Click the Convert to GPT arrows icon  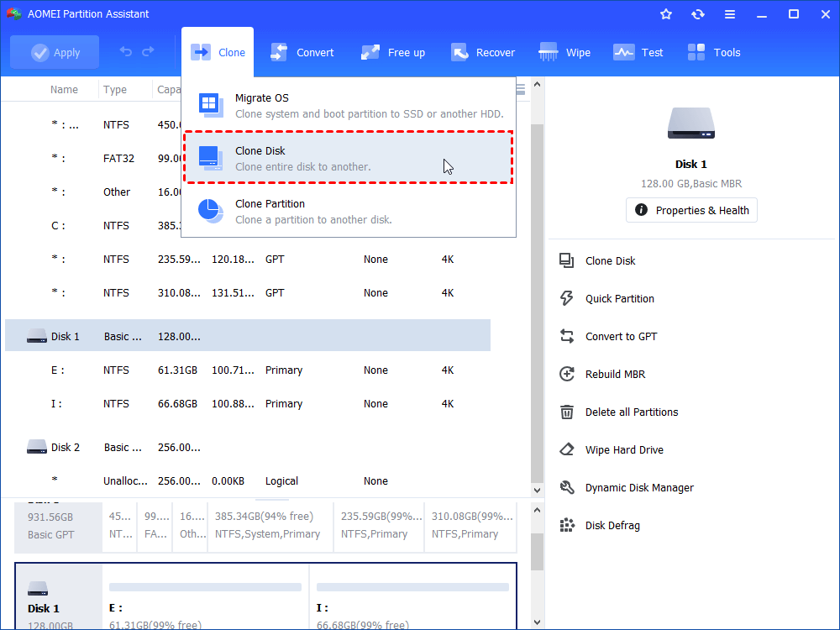567,337
